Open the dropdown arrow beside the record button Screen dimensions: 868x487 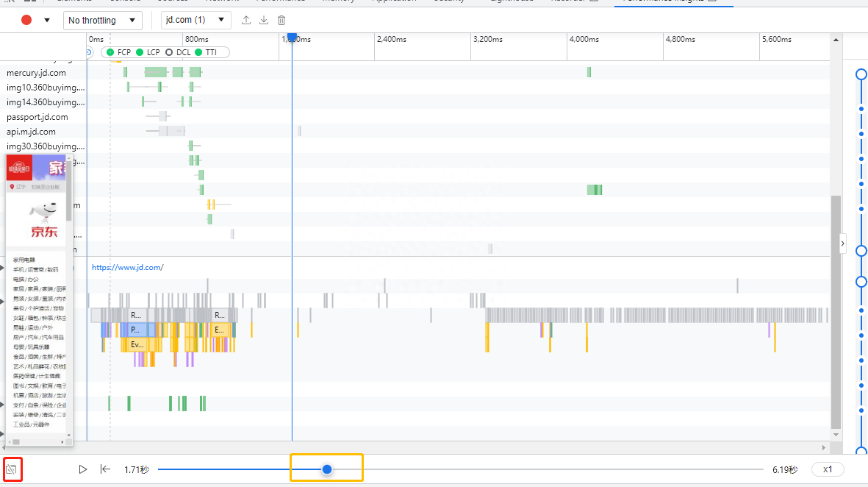47,21
